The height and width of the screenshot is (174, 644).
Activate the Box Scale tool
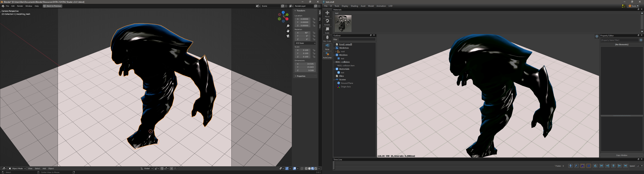click(x=327, y=39)
